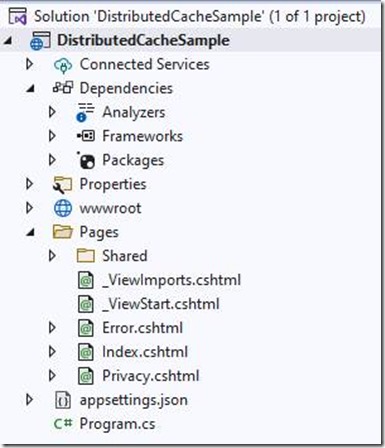
Task: Click the appsettings.json braces file icon
Action: 63,400
